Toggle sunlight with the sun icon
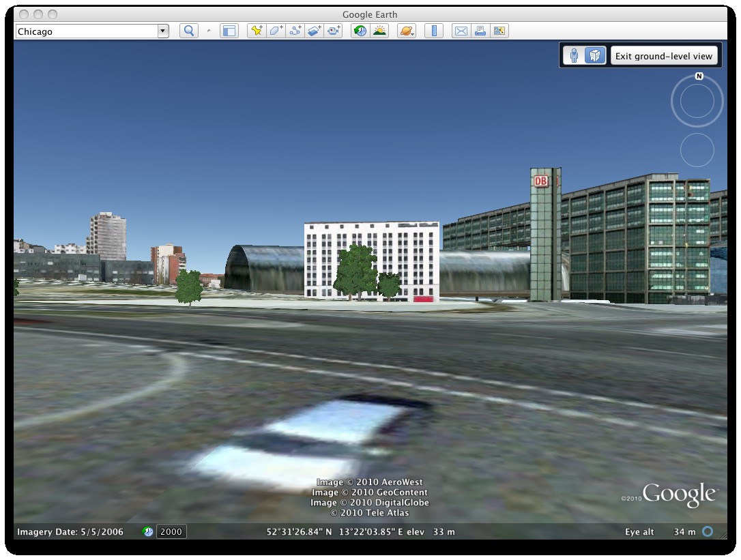The image size is (741, 560). 379,31
